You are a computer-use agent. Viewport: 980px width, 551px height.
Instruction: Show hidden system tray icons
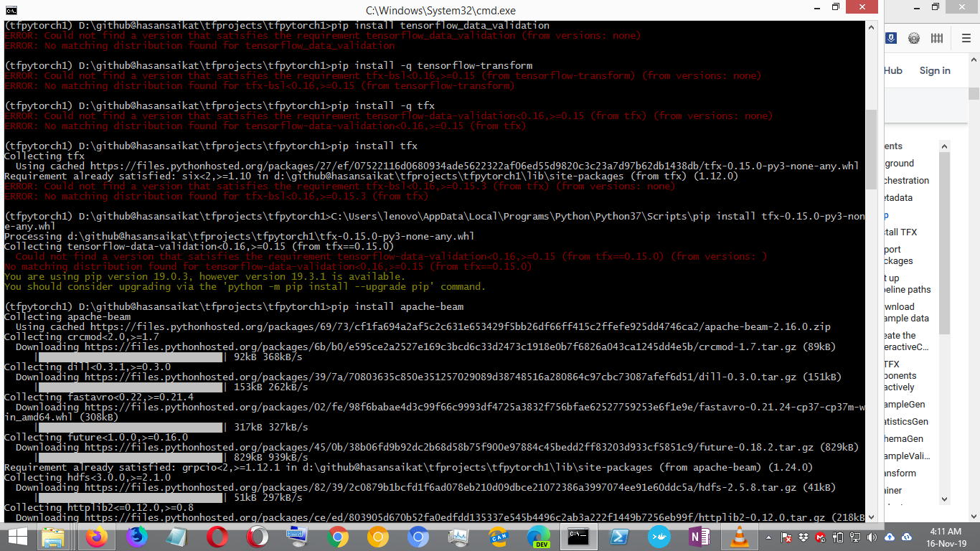(x=769, y=537)
